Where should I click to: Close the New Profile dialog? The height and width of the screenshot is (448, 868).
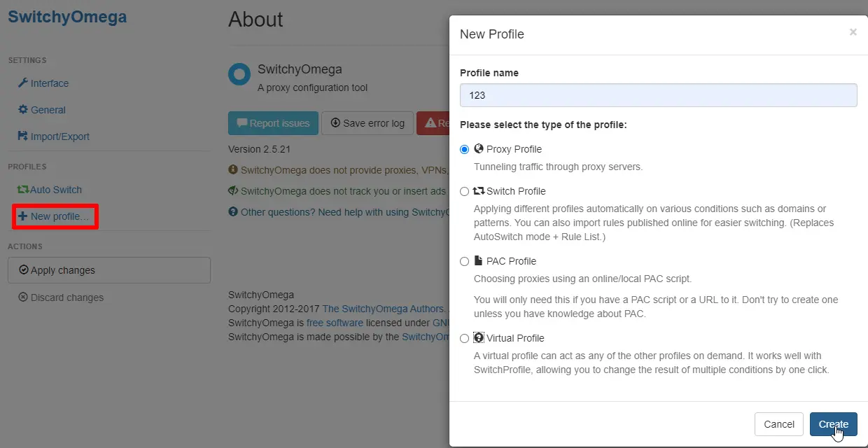853,32
